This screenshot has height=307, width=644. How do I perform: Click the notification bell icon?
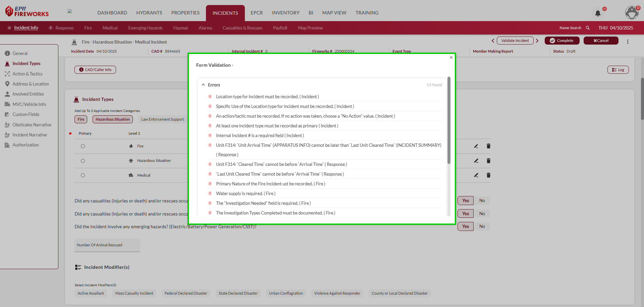(x=598, y=13)
